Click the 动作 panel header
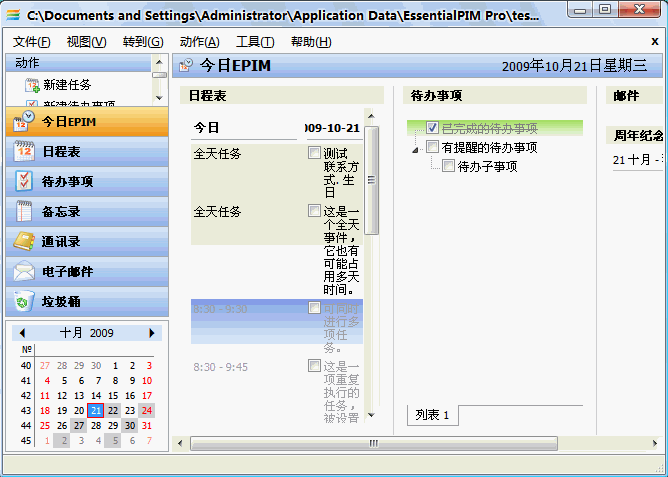 (78, 63)
